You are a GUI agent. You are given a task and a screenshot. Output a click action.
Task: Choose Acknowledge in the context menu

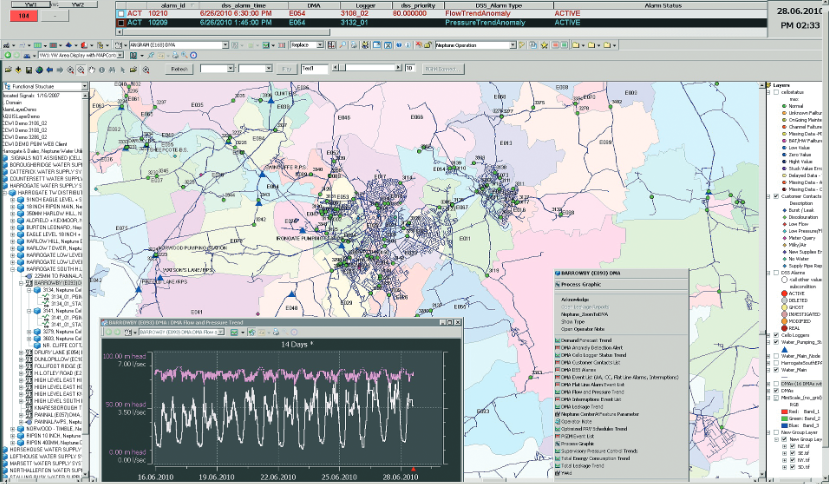(575, 299)
